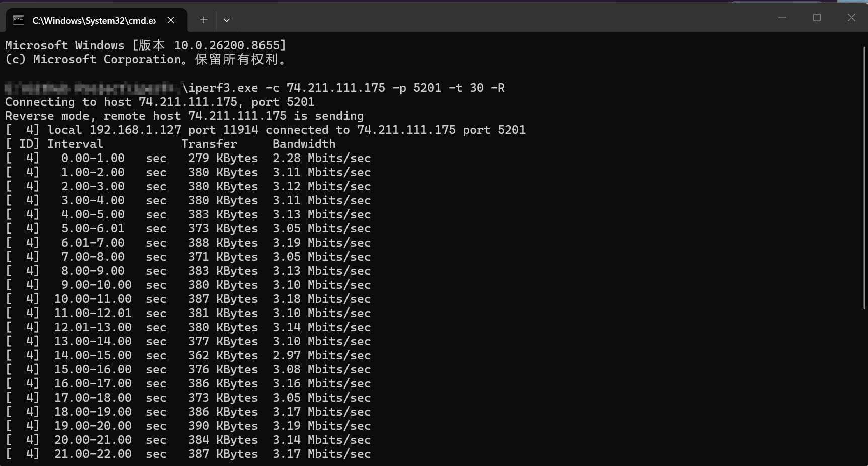This screenshot has width=868, height=466.
Task: Click the cmd icon in the tab
Action: point(19,20)
